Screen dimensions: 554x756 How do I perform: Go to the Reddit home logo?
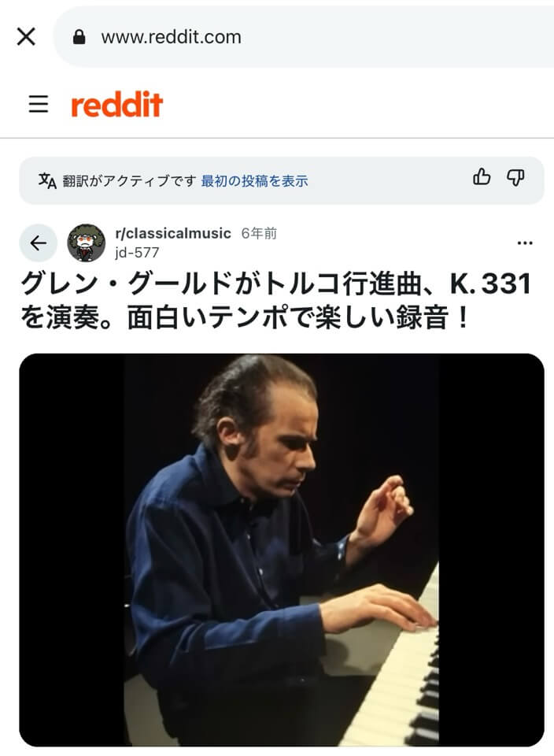117,104
